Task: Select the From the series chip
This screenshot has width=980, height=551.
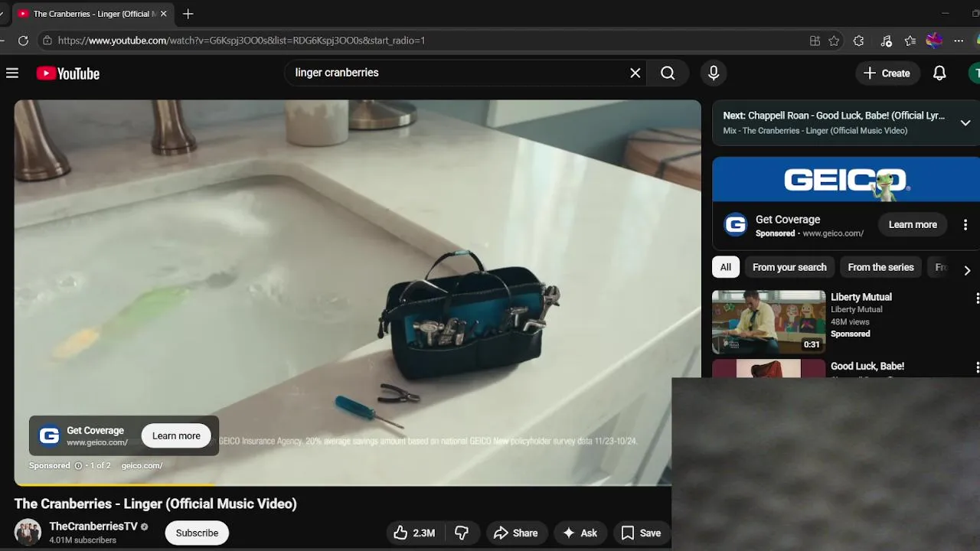Action: [x=880, y=267]
